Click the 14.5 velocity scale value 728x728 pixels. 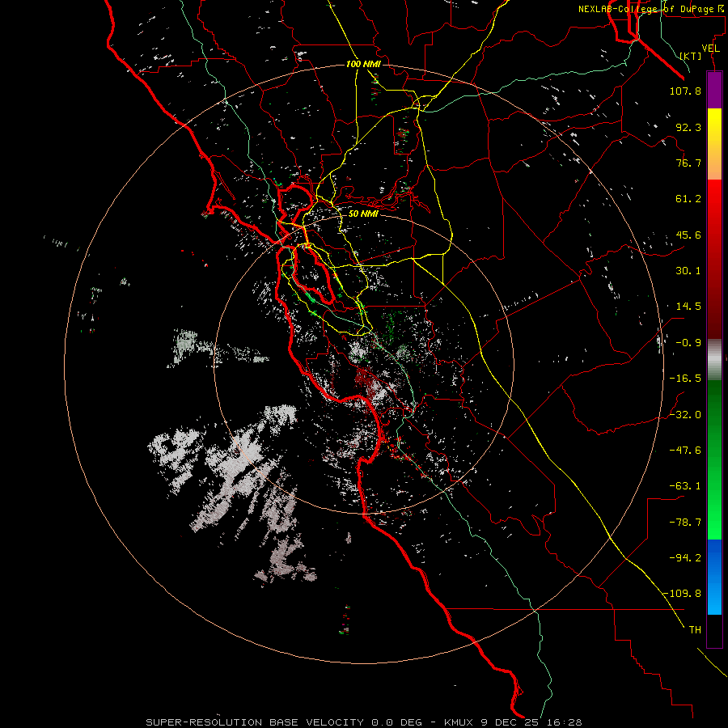688,307
